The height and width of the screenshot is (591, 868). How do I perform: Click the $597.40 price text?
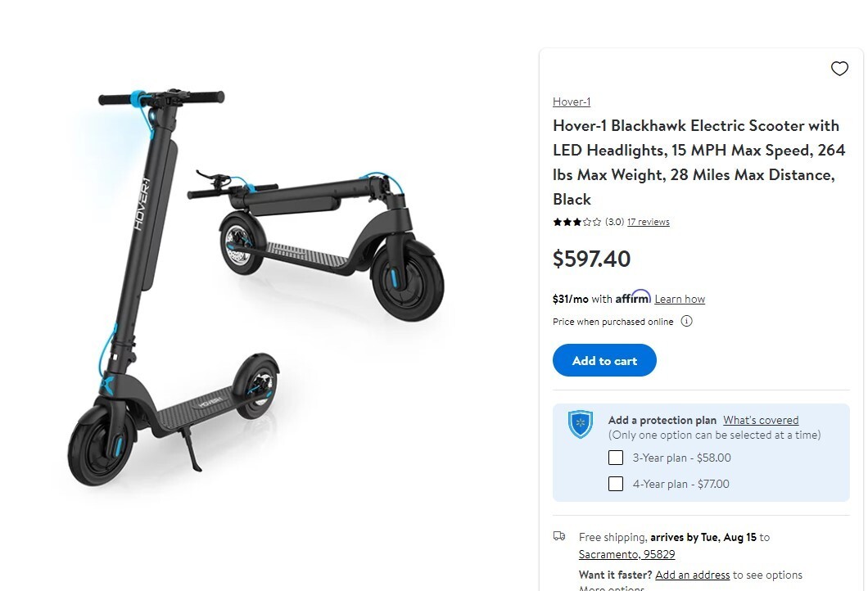[591, 259]
